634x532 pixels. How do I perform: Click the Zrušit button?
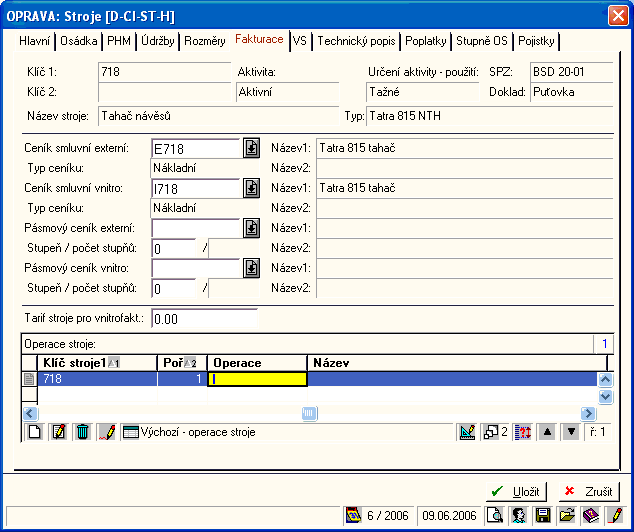[x=589, y=492]
